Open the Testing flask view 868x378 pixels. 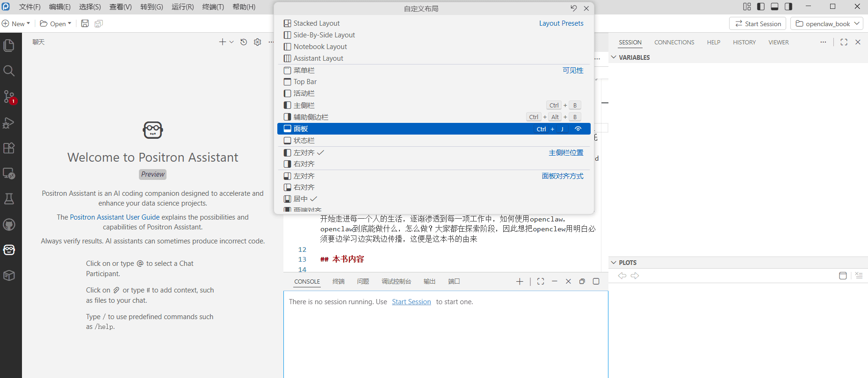click(9, 199)
